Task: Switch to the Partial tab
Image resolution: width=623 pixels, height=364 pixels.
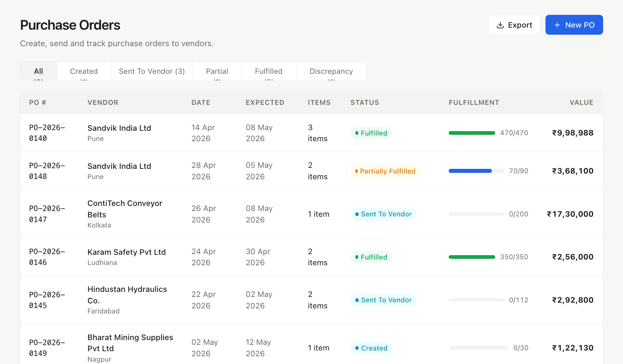Action: click(x=217, y=71)
